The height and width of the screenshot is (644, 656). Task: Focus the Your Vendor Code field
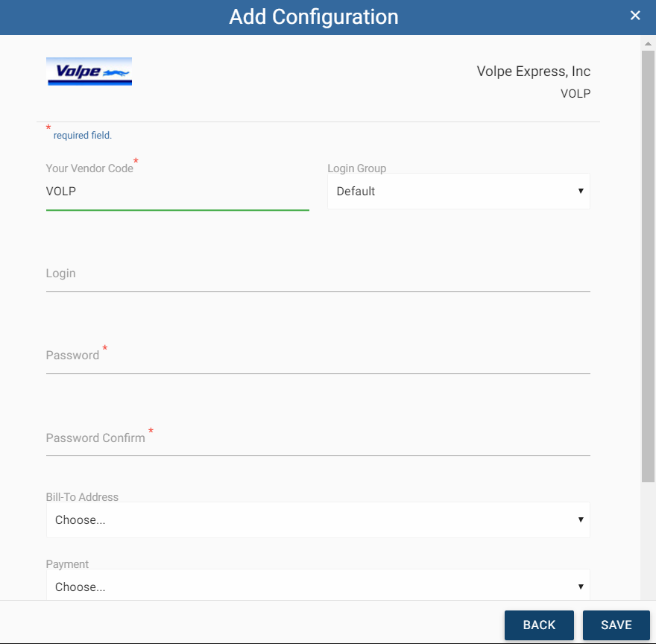177,192
